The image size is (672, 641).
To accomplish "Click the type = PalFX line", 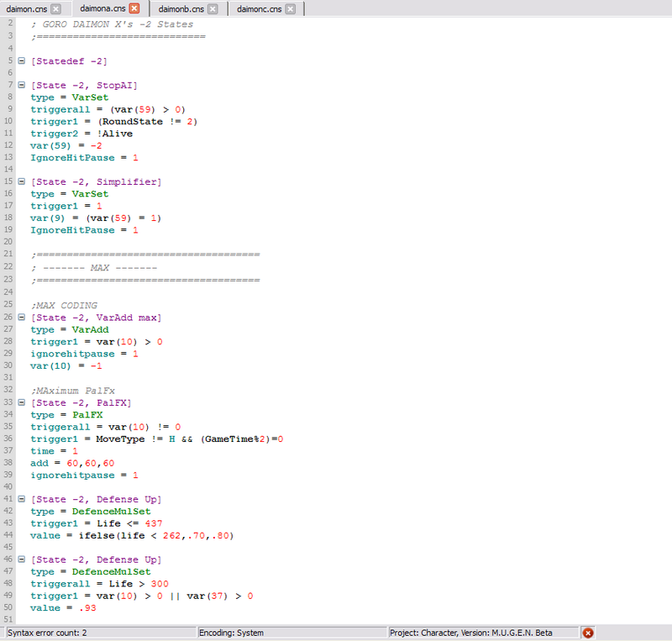I will point(66,415).
